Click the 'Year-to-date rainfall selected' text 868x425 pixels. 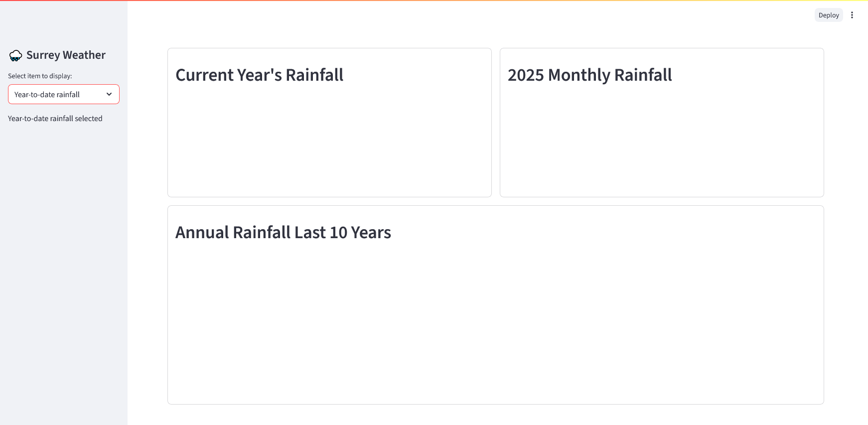point(55,118)
